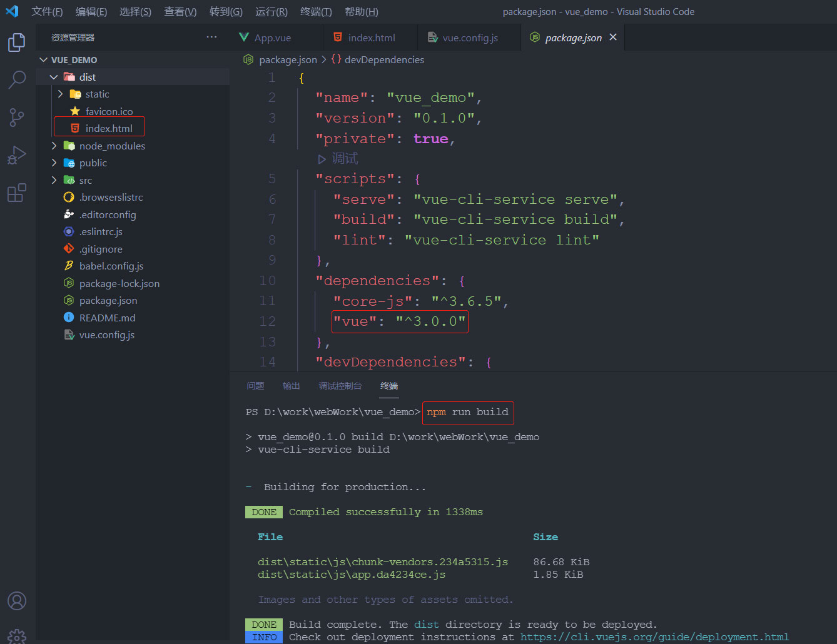Switch to the 输出 panel tab
This screenshot has height=644, width=837.
291,386
